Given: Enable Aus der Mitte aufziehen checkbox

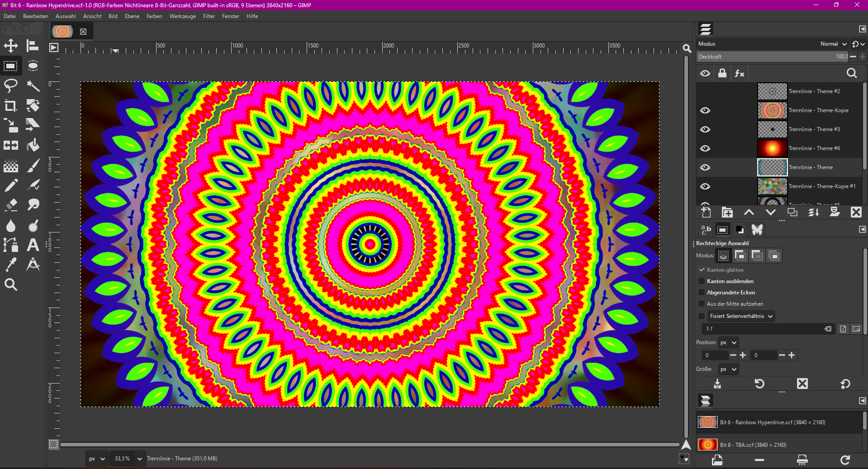Looking at the screenshot, I should point(702,303).
